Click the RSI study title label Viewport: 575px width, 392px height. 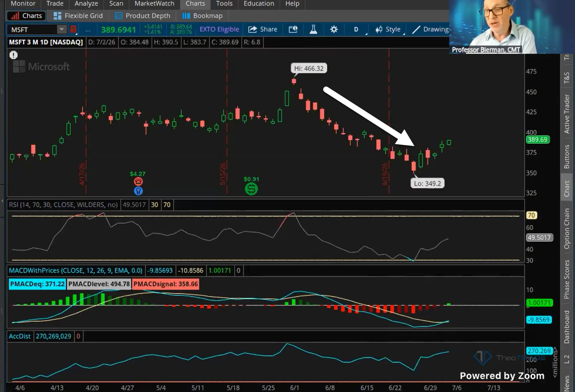pos(63,205)
